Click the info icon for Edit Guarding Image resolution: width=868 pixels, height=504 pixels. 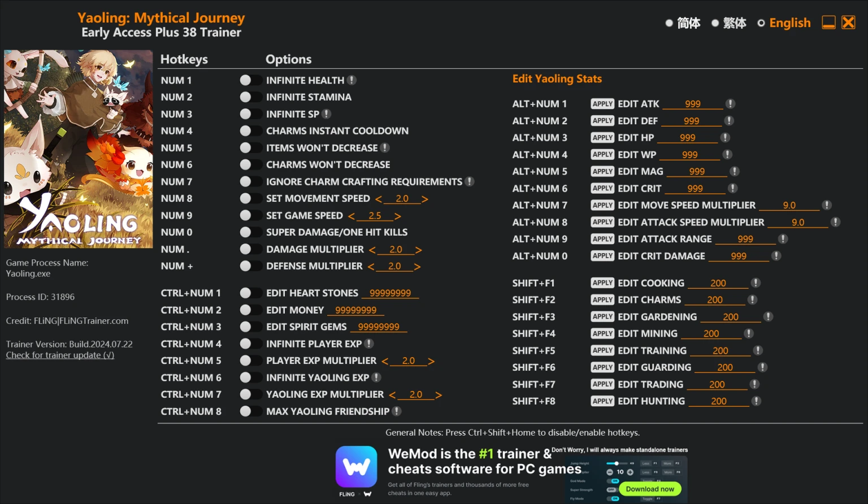tap(762, 367)
